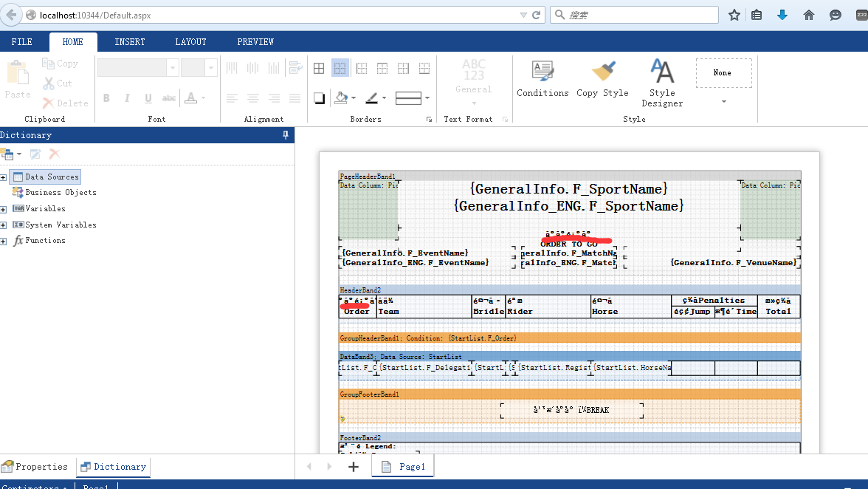The width and height of the screenshot is (868, 489).
Task: Switch to the LAYOUT ribbon tab
Action: tap(191, 42)
